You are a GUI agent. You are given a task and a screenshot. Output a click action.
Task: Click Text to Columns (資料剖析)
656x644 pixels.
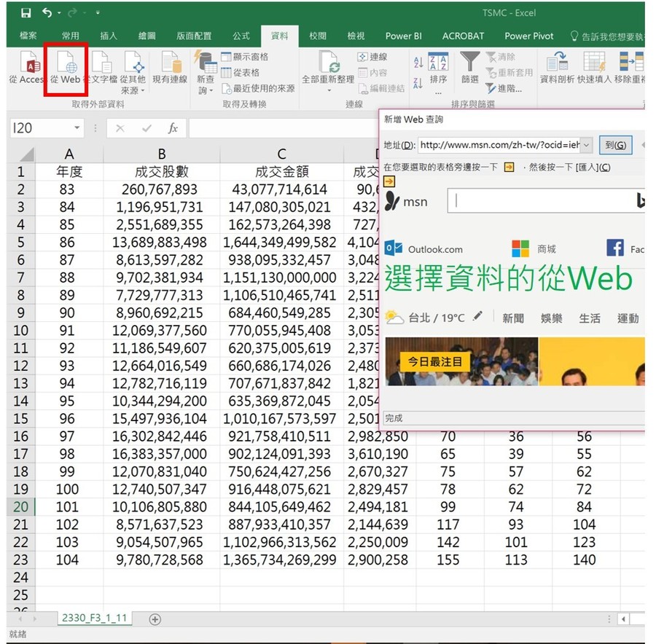click(558, 67)
